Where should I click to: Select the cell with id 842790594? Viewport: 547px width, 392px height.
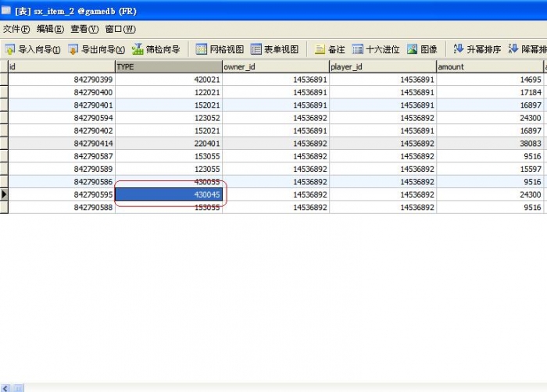(62, 118)
